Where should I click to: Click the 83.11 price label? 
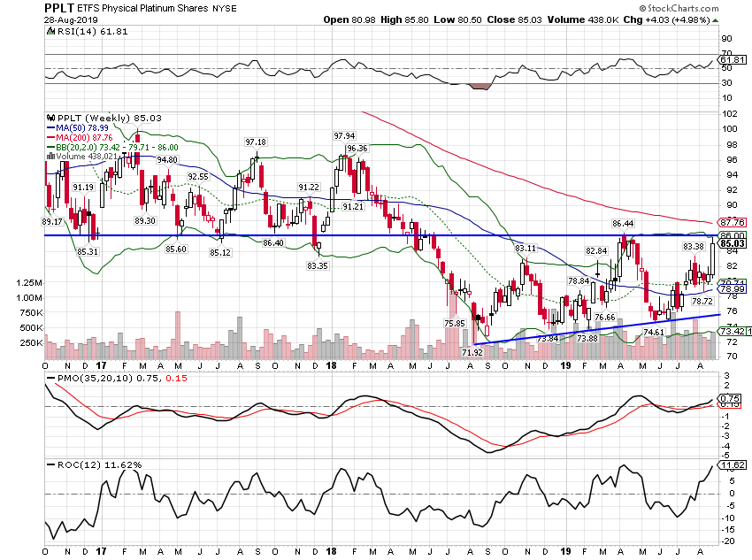click(526, 249)
